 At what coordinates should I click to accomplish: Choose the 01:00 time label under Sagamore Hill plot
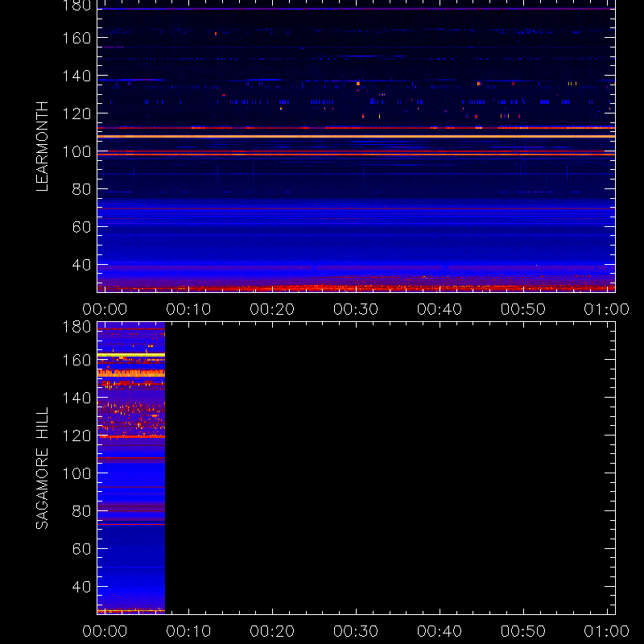click(607, 631)
